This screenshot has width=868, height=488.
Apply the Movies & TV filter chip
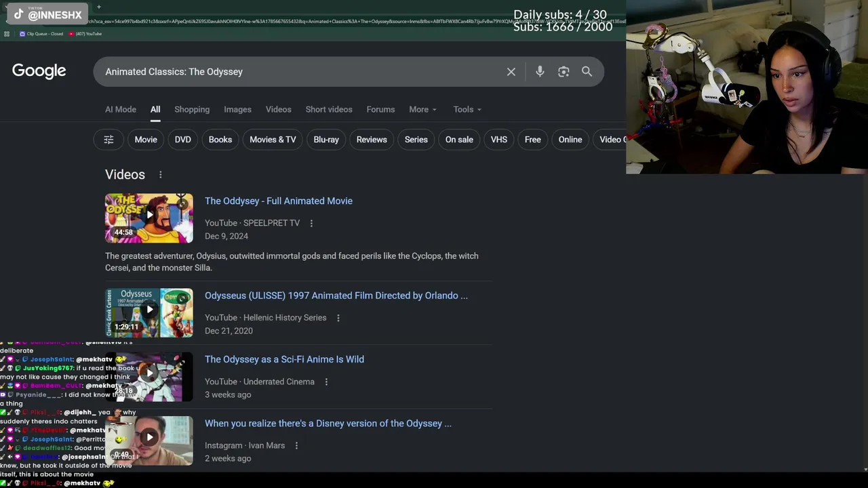(x=273, y=140)
